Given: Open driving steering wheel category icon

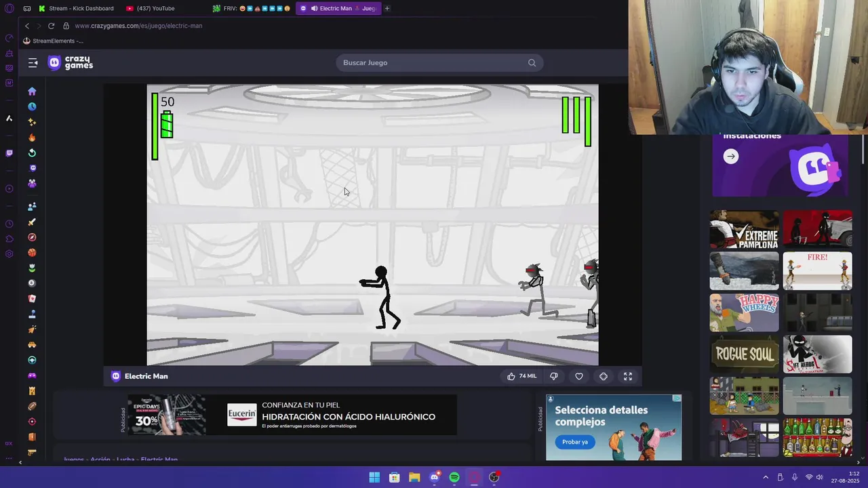Looking at the screenshot, I should click(32, 360).
